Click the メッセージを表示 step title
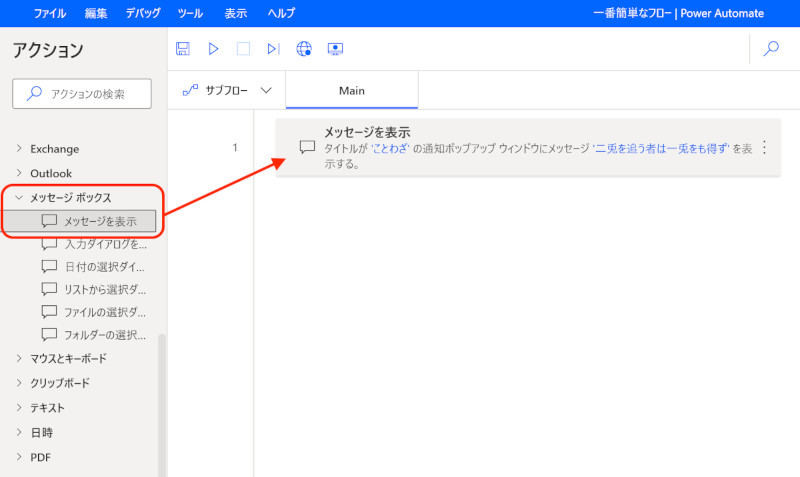This screenshot has height=477, width=800. point(367,132)
